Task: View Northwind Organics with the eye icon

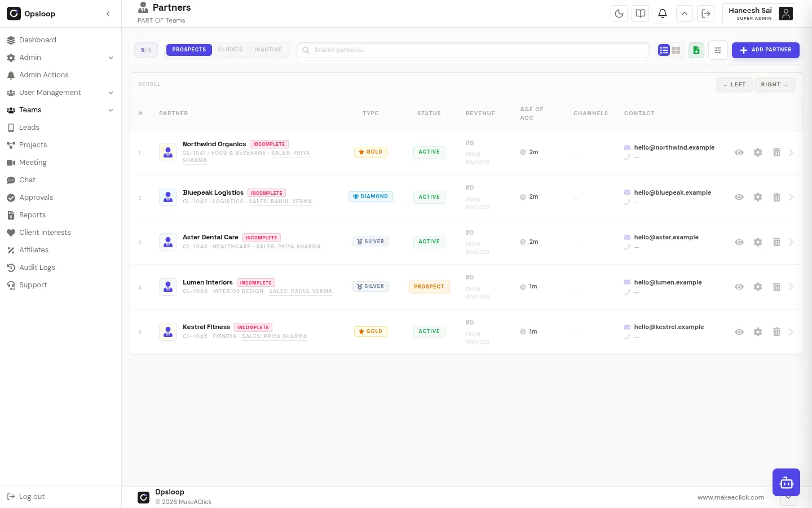Action: 739,152
